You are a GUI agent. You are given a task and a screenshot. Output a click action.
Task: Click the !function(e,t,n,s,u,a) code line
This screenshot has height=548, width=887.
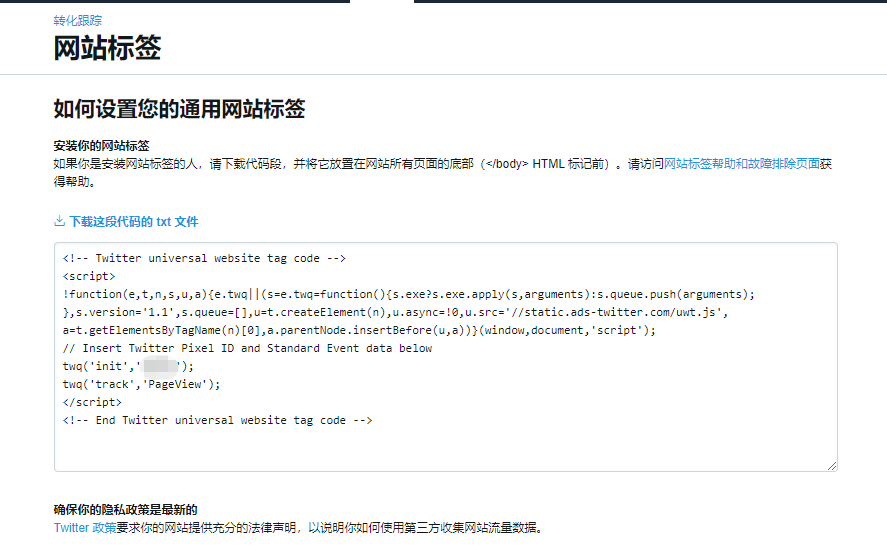(x=408, y=295)
